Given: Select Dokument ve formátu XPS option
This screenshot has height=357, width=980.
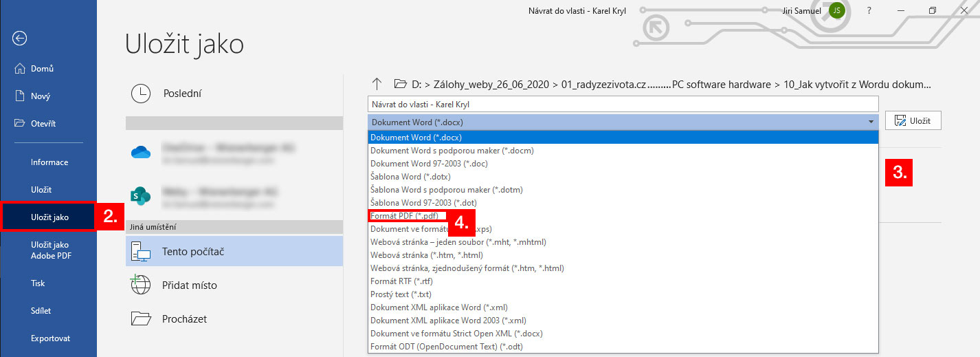Looking at the screenshot, I should [623, 228].
